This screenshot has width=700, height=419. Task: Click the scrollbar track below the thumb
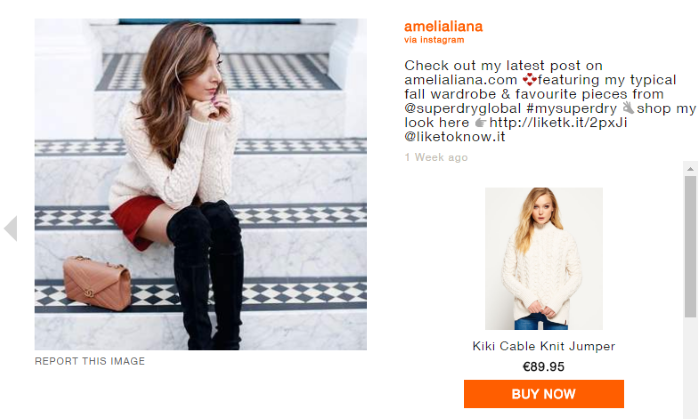690,368
